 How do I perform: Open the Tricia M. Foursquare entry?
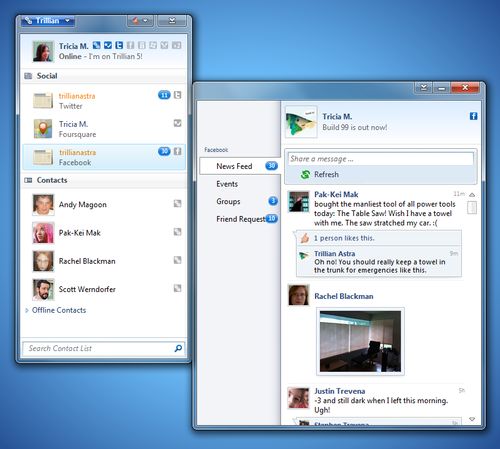coord(103,129)
